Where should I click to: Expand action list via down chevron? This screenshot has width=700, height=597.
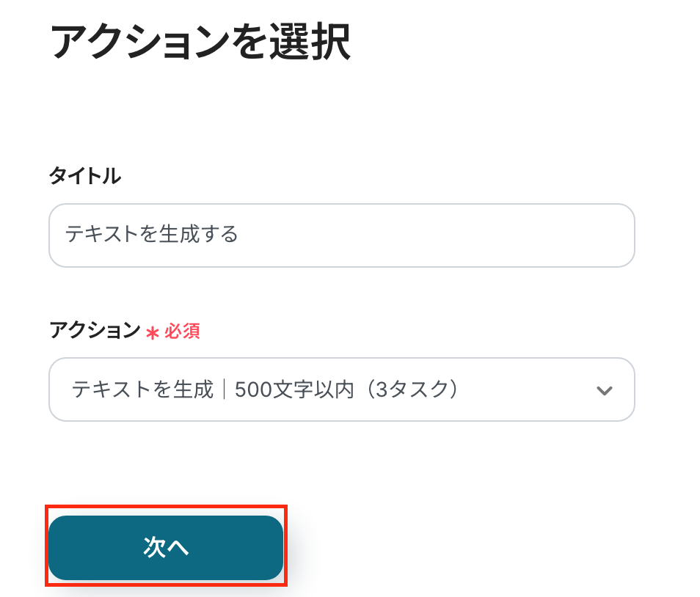tap(604, 390)
